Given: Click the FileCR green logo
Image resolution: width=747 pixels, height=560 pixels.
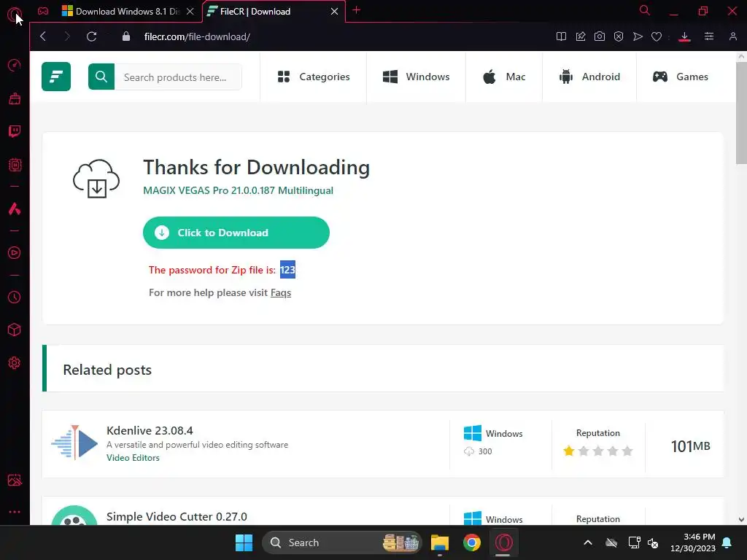Looking at the screenshot, I should pyautogui.click(x=56, y=76).
